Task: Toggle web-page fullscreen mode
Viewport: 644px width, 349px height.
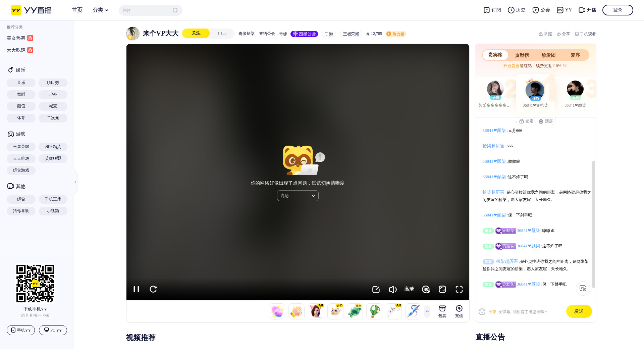Action: point(442,289)
